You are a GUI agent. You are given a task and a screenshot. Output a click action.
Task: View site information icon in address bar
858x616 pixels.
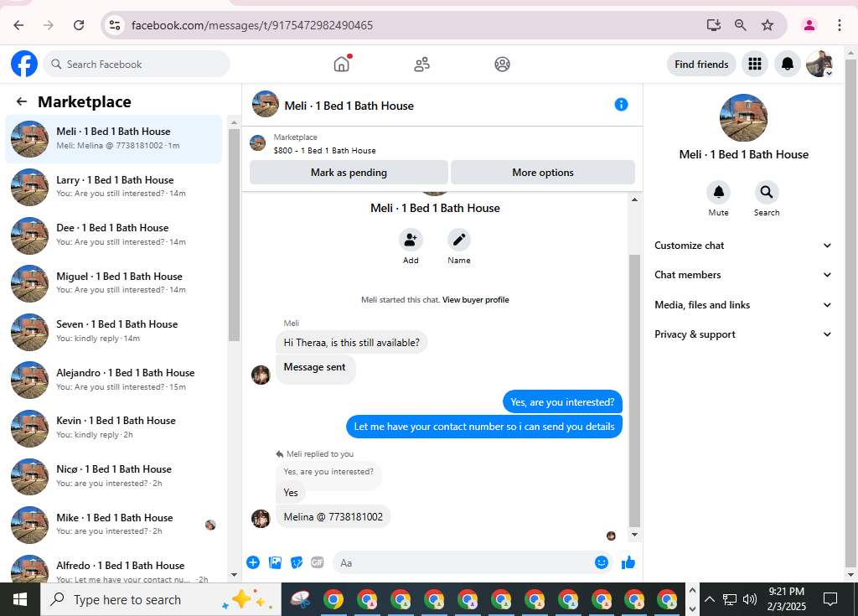[x=115, y=25]
